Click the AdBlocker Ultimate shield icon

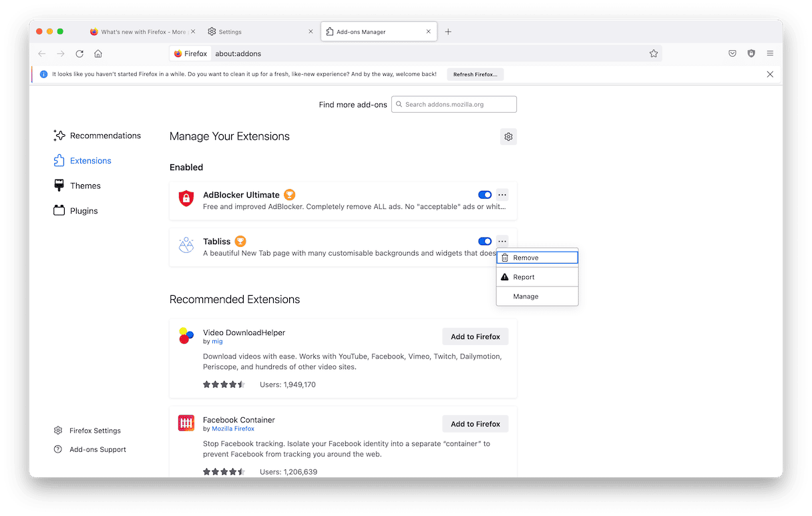click(x=186, y=198)
